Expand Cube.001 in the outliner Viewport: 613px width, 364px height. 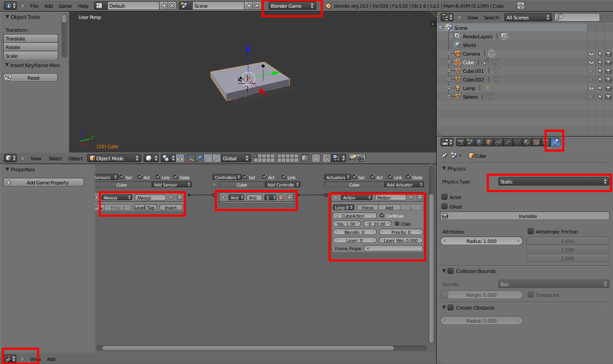[x=449, y=71]
